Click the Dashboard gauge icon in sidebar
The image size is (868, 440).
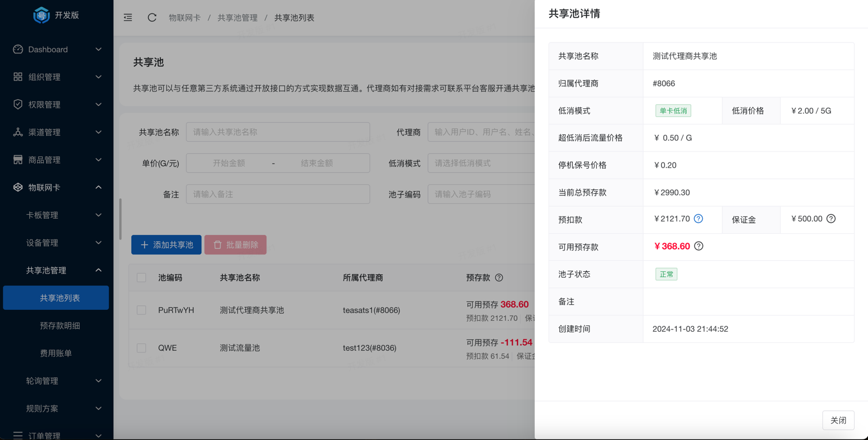click(x=18, y=50)
